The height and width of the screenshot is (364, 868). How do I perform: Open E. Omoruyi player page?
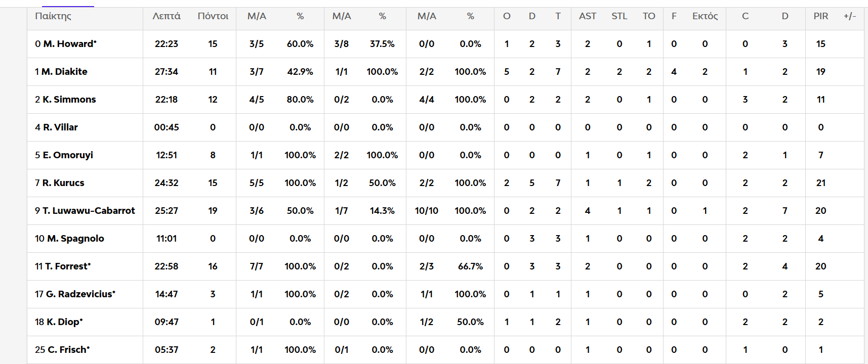(x=68, y=155)
